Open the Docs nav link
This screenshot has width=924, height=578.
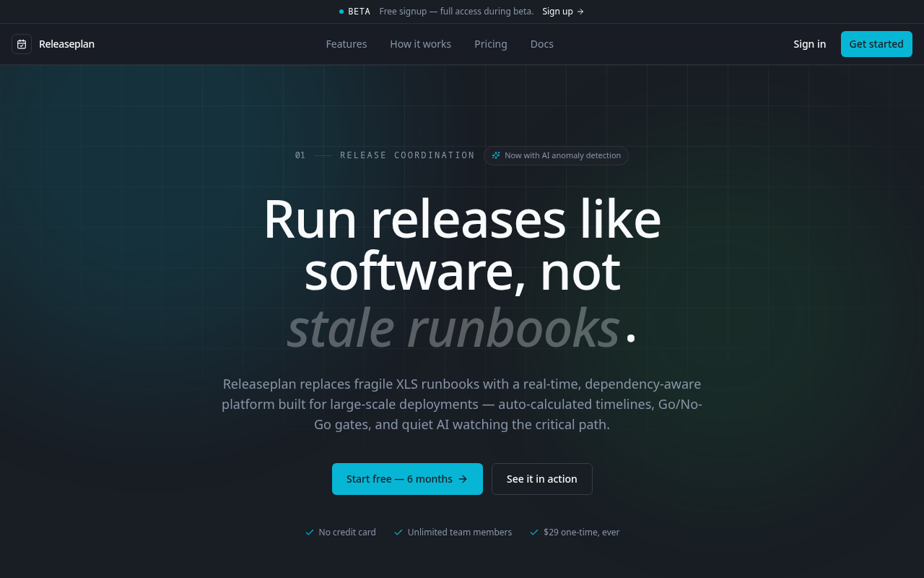(542, 44)
